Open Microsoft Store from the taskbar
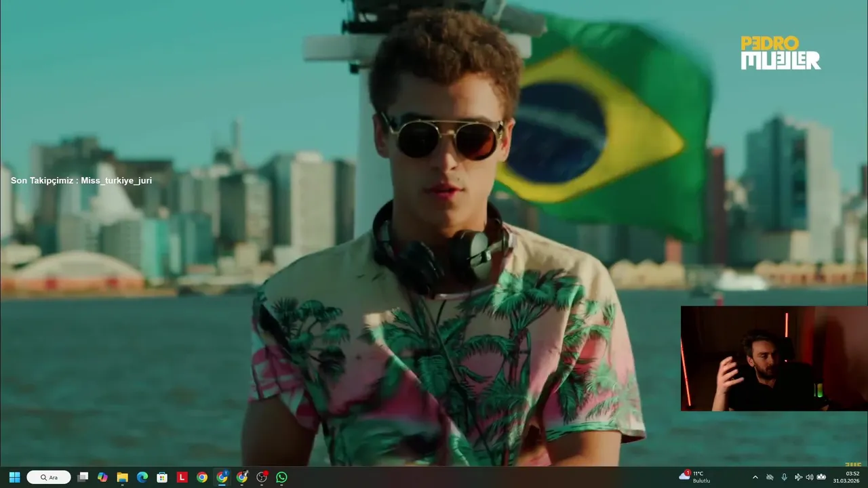This screenshot has width=868, height=488. pos(162,477)
